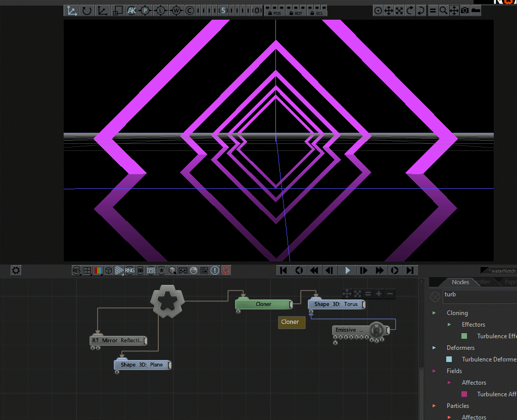The image size is (517, 420).
Task: Select the rotate tool in viewport toolbar
Action: point(87,10)
